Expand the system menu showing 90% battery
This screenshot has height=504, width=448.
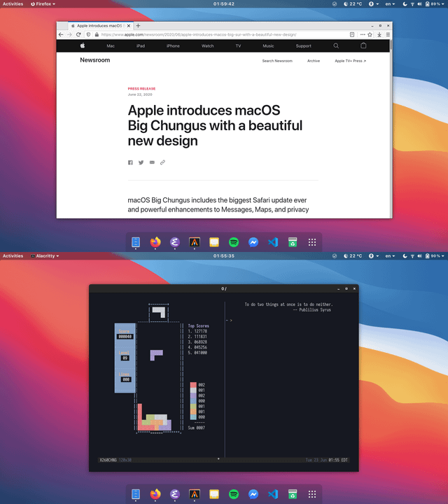(x=423, y=256)
